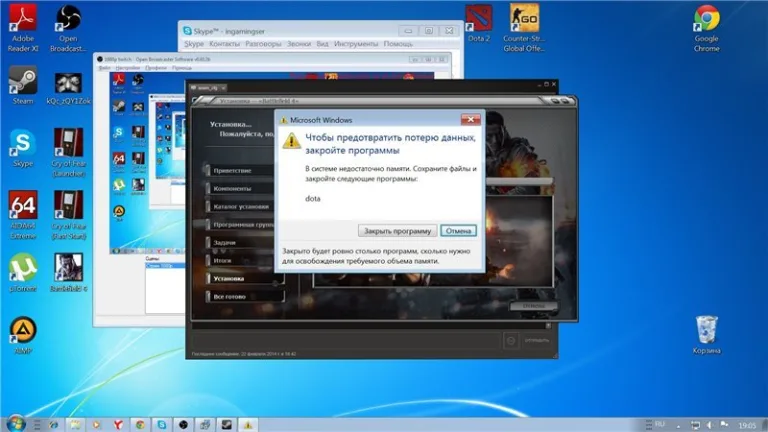Click отправить in the Steam chat window
Screen dimensions: 768x432
pos(537,340)
